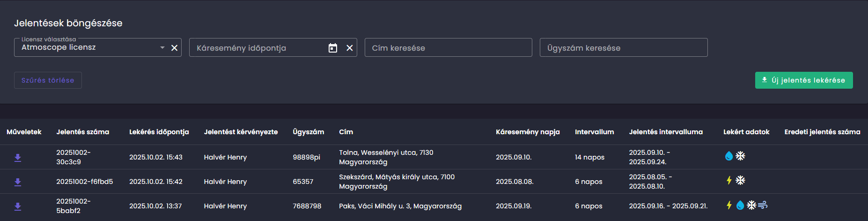This screenshot has height=221, width=868.
Task: Click the water drop icon in Tolna row
Action: pos(729,156)
